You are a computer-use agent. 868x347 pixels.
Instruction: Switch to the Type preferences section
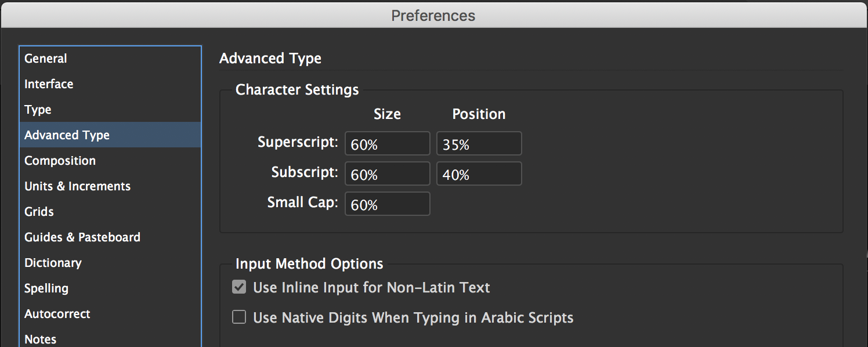(38, 110)
